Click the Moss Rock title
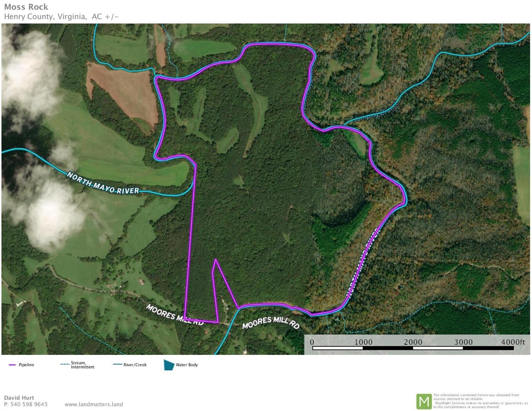This screenshot has width=532, height=411. click(26, 7)
